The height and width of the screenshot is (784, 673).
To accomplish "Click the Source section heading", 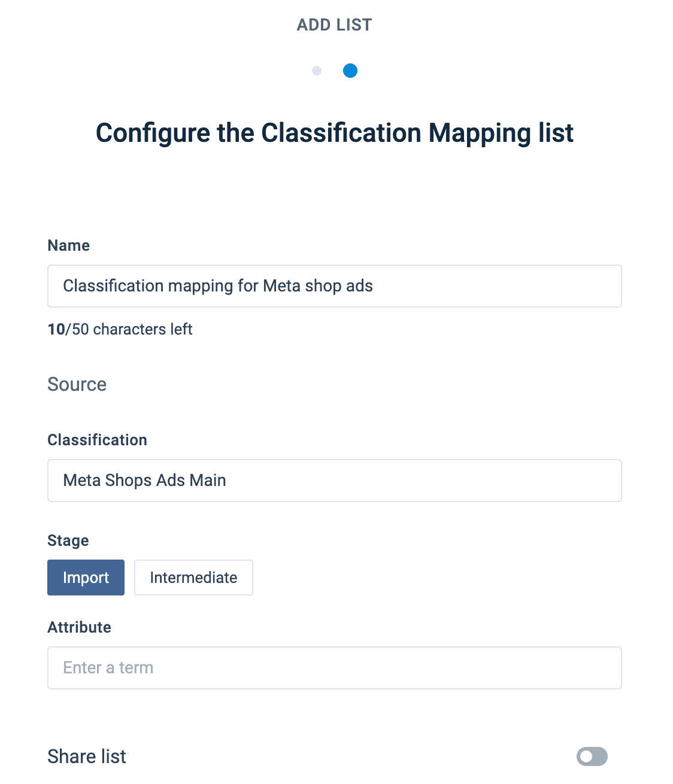I will 77,384.
